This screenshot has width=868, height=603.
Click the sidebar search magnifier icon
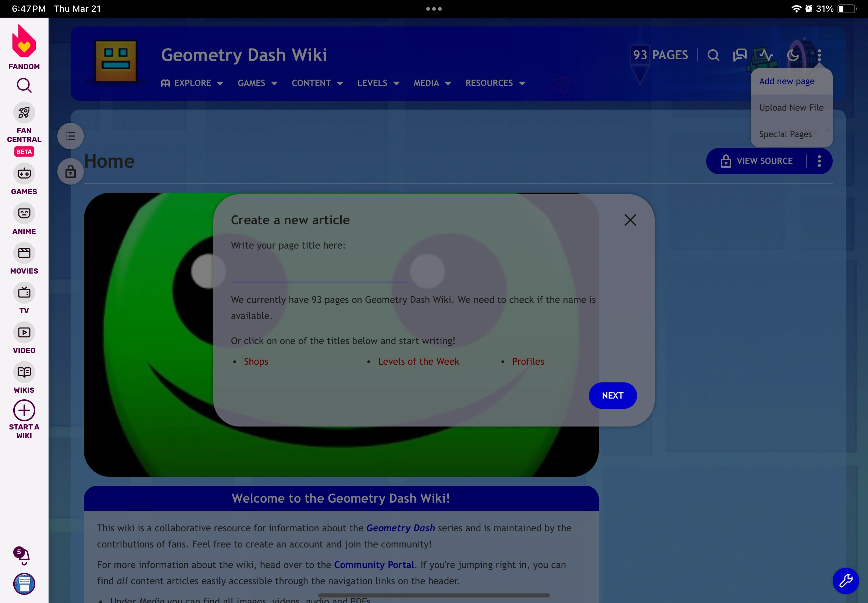coord(24,85)
